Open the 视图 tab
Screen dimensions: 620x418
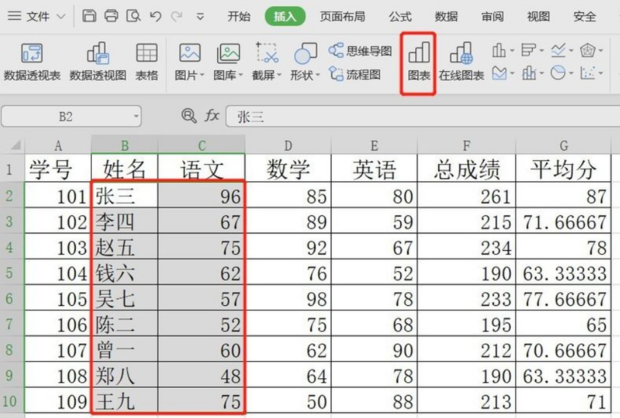click(x=539, y=16)
